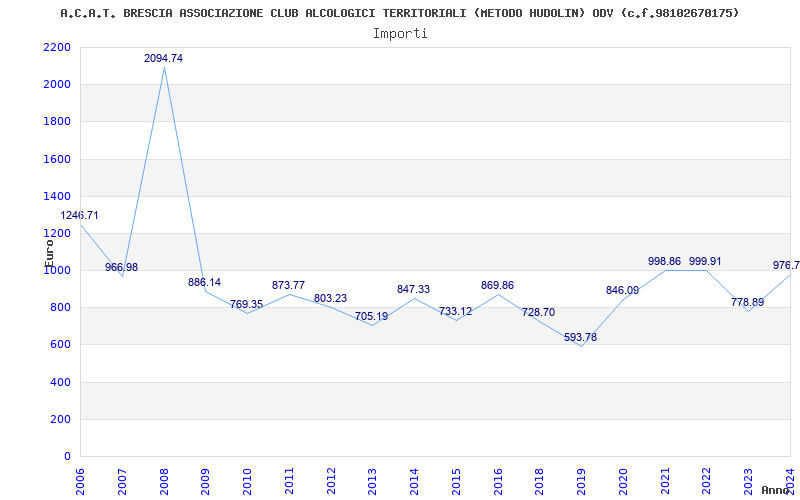Click the A.C.A.T. BRESCIA chart title
800x500 pixels.
pos(399,13)
